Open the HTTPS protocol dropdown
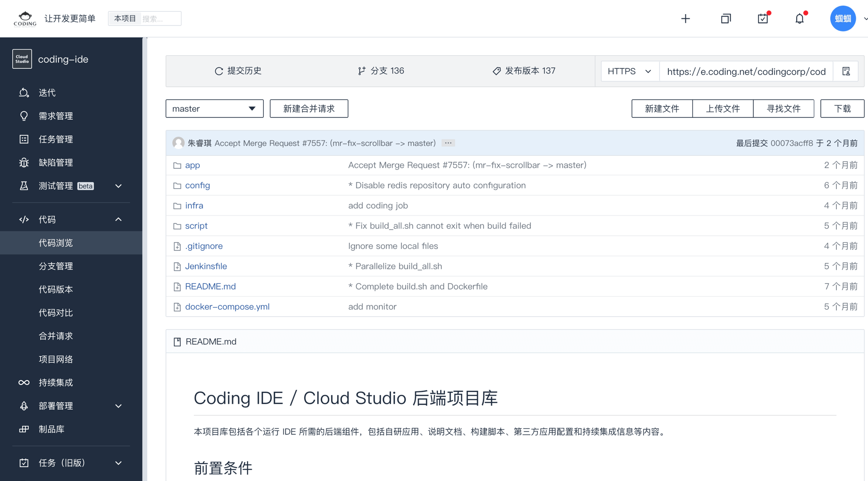The height and width of the screenshot is (481, 868). pyautogui.click(x=630, y=71)
